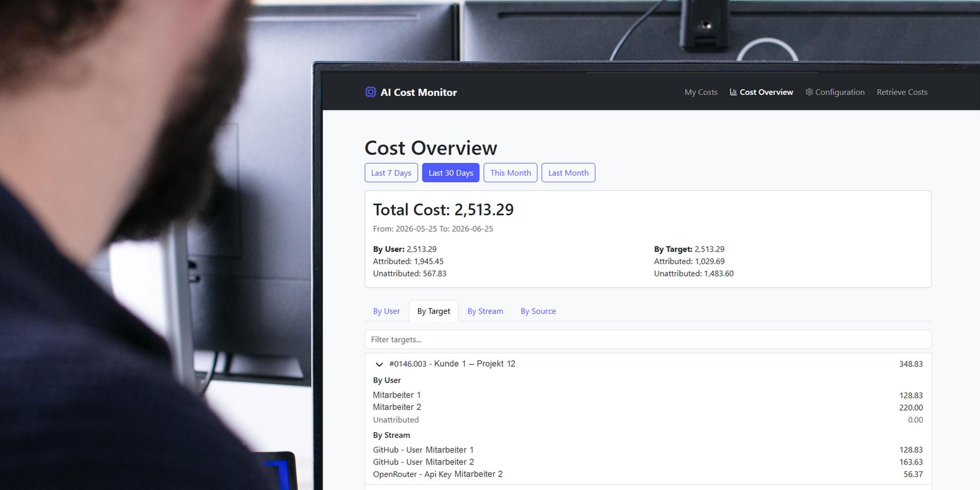The height and width of the screenshot is (490, 980).
Task: Choose the Last Month range button
Action: coord(568,172)
